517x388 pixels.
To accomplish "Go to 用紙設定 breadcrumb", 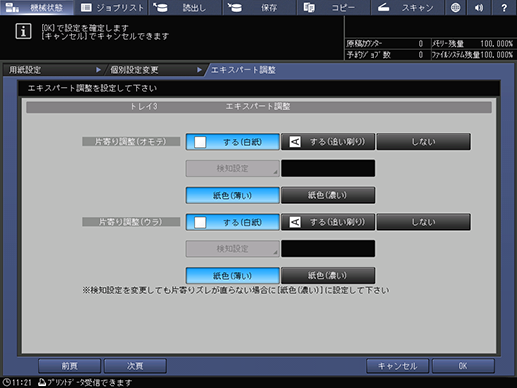I will (53, 70).
